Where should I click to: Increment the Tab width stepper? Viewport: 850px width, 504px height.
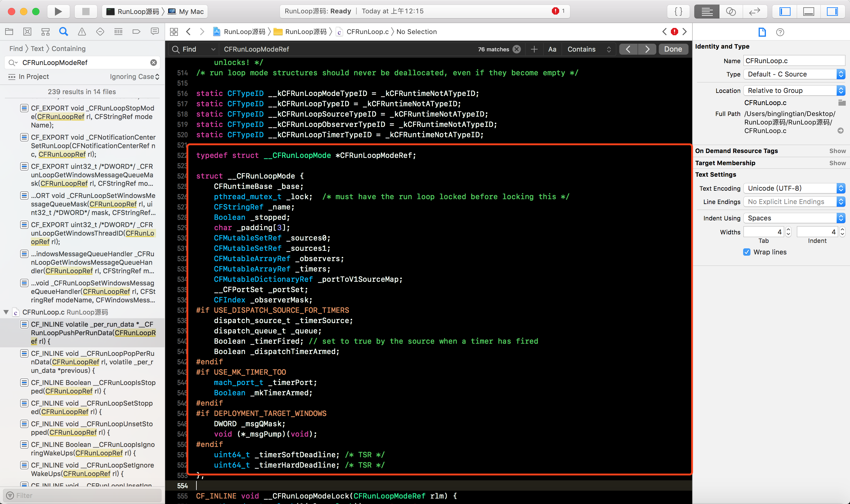click(789, 230)
